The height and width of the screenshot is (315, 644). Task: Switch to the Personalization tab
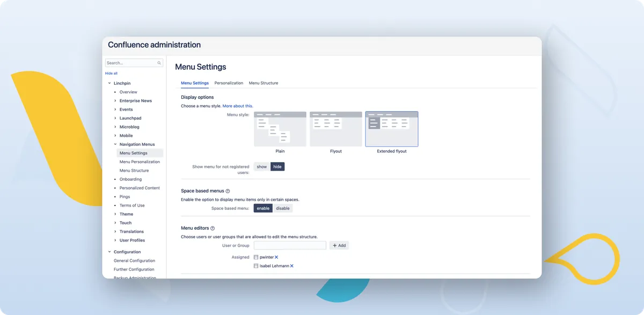229,83
